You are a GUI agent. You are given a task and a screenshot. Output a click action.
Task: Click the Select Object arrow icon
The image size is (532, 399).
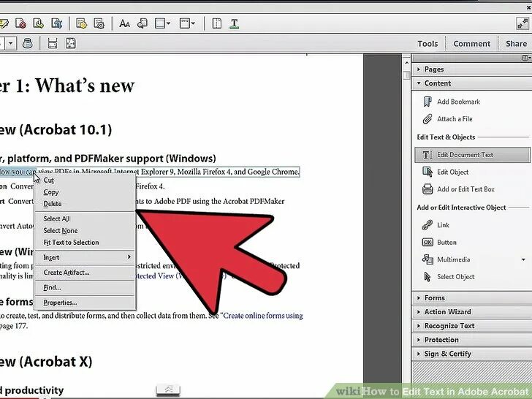(427, 277)
